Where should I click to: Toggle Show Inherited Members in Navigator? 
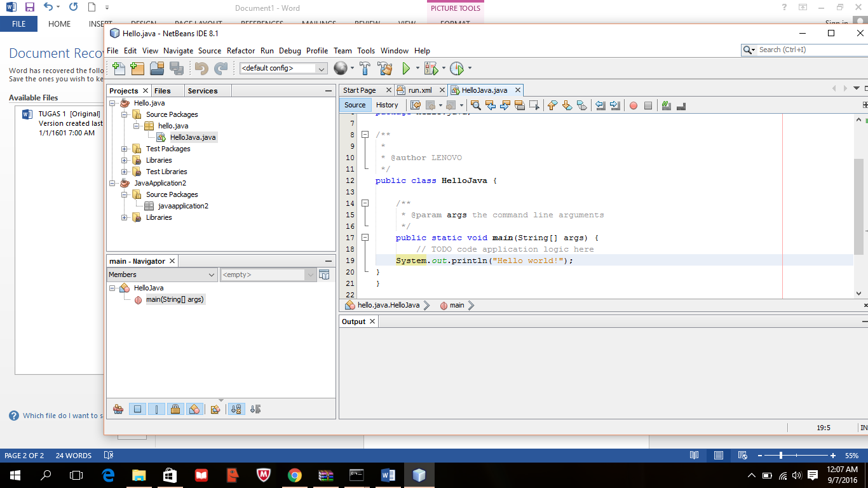[118, 409]
